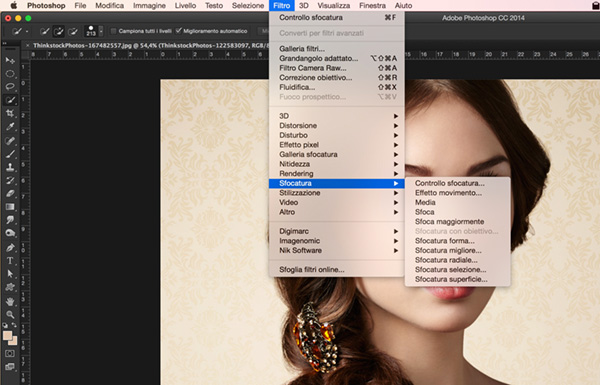Expand the Galleria sfocatura submenu
This screenshot has height=385, width=600.
coord(337,154)
